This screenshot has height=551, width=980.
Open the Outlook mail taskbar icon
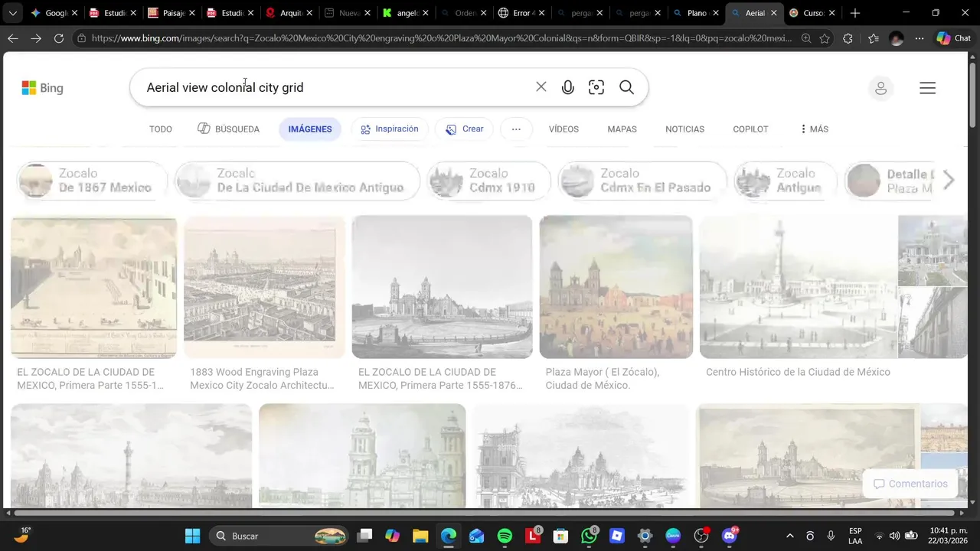coord(476,536)
